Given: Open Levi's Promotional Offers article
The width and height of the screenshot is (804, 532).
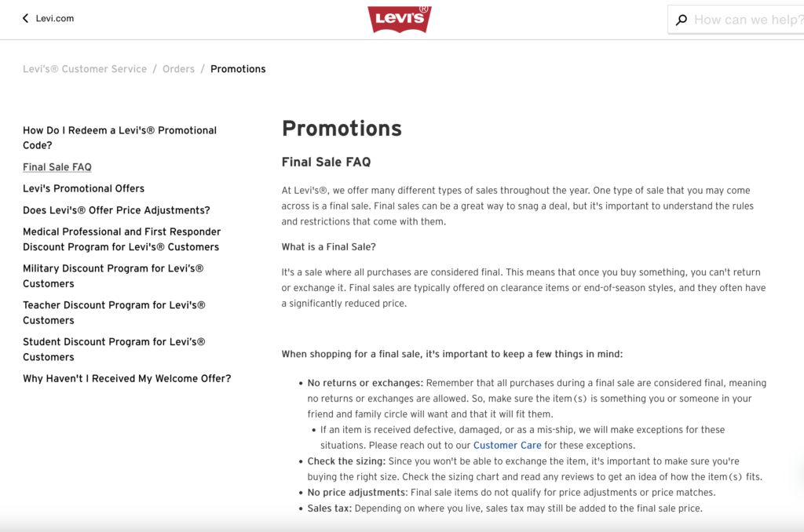Looking at the screenshot, I should pos(83,188).
